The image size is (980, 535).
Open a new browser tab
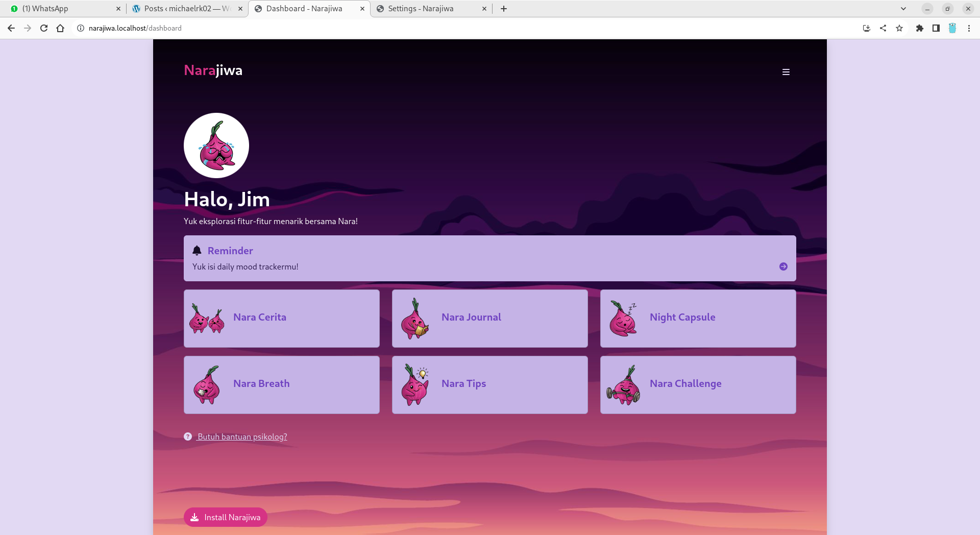pyautogui.click(x=503, y=9)
